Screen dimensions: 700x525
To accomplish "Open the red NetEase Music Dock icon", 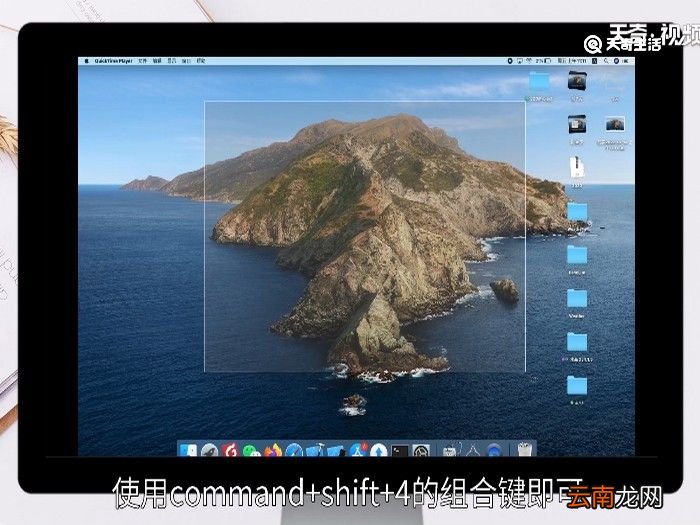I will 230,450.
